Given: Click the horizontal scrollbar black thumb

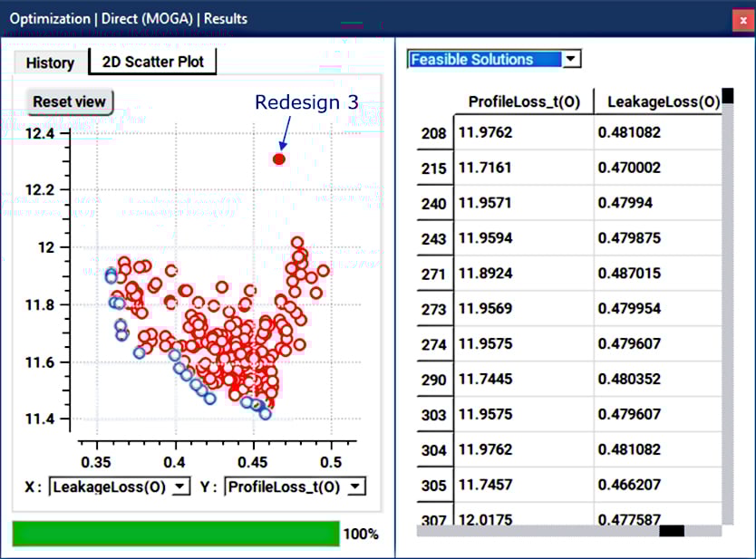Looking at the screenshot, I should coord(672,531).
